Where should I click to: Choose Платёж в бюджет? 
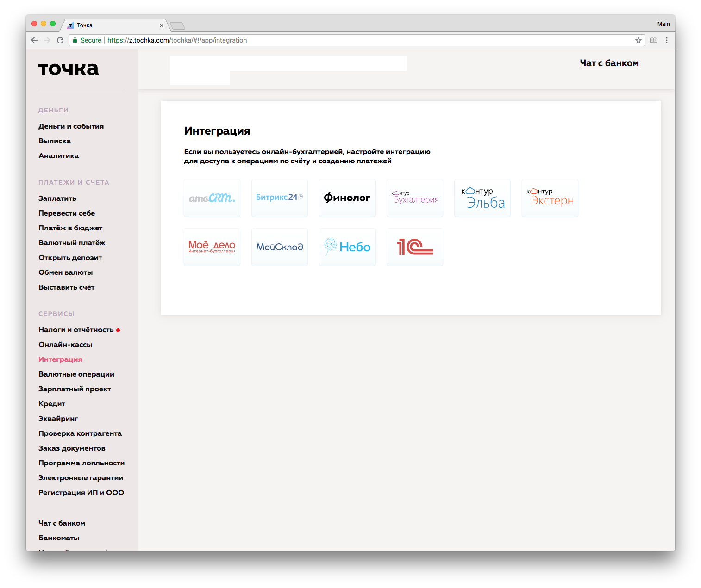[70, 228]
